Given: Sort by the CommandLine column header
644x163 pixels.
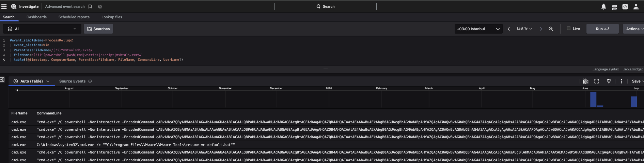Looking at the screenshot, I should 49,113.
